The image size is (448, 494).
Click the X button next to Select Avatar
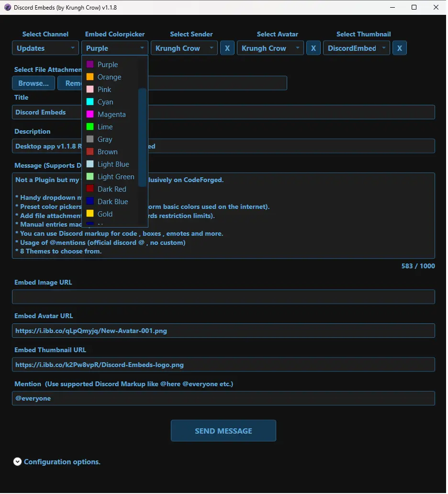[314, 48]
